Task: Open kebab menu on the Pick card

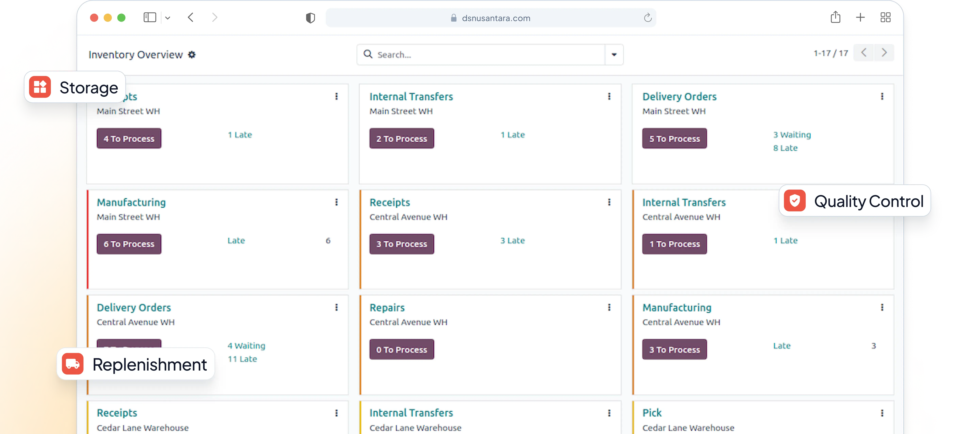Action: 882,413
